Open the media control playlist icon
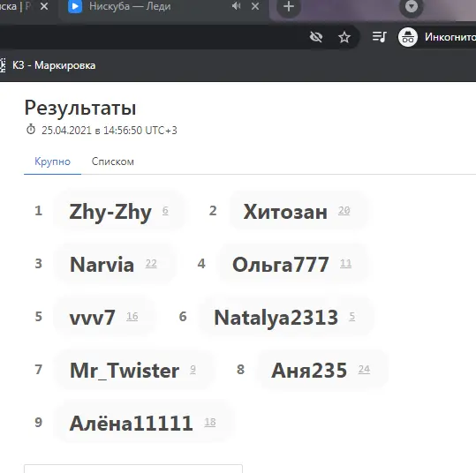The image size is (476, 473). coord(379,37)
